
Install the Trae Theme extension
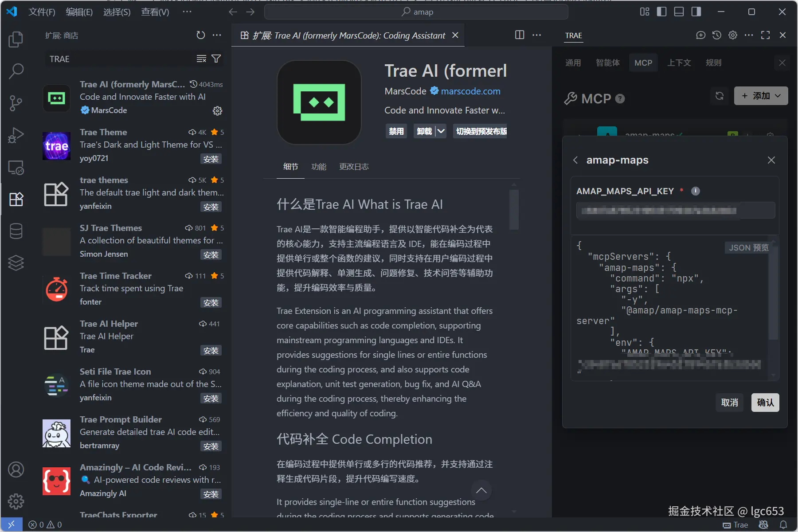click(x=211, y=159)
